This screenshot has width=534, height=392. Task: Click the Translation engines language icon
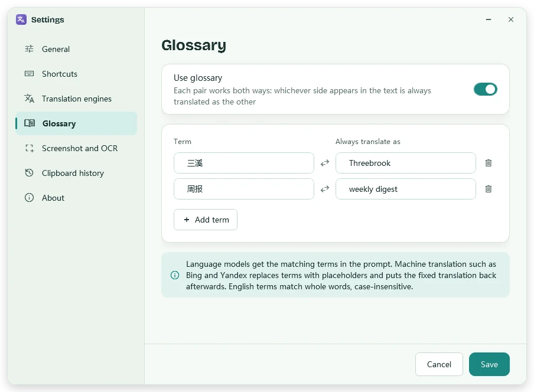point(30,99)
